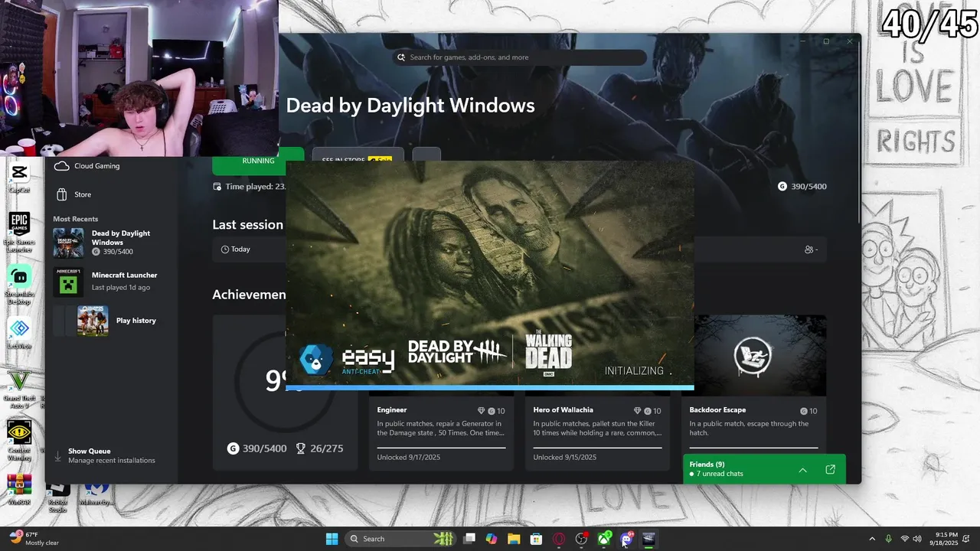Expand the Friends (9) chat panel chevron
Screen dimensions: 980x551
tap(802, 470)
